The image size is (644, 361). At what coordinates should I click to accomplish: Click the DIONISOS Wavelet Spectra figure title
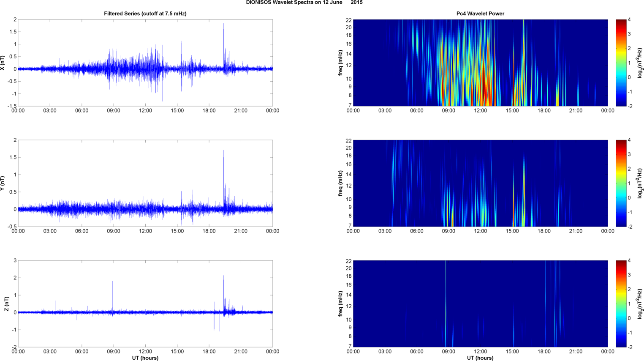point(304,3)
